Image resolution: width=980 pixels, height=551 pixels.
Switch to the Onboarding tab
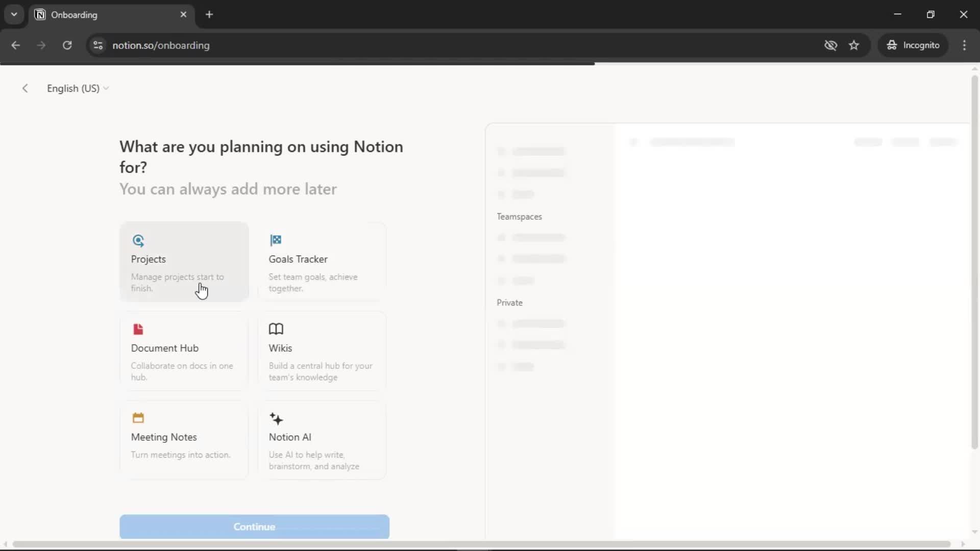pyautogui.click(x=111, y=15)
